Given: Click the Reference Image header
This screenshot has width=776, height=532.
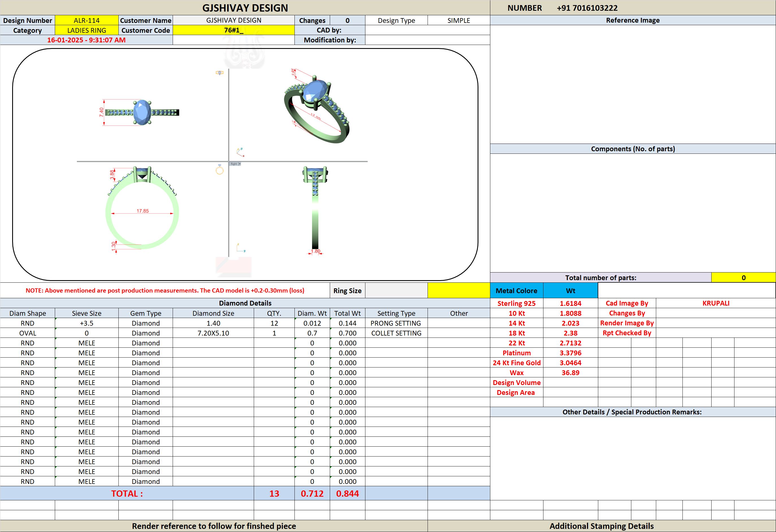Looking at the screenshot, I should coord(633,20).
